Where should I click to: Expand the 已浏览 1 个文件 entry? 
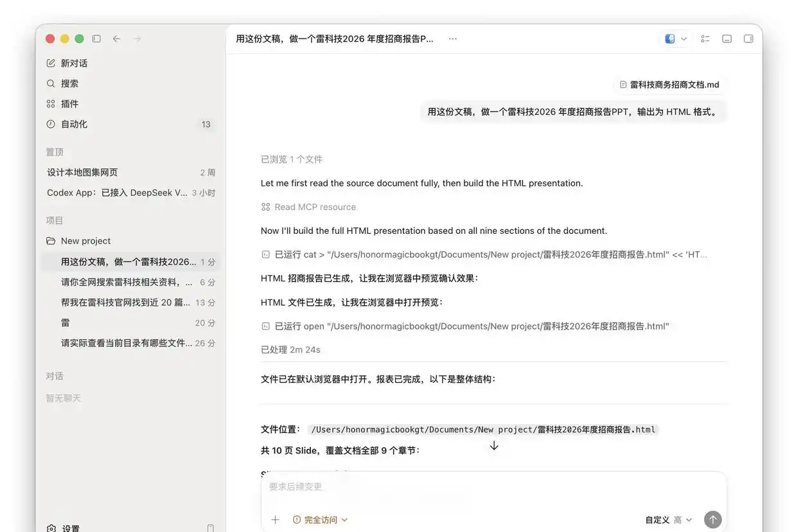coord(292,159)
